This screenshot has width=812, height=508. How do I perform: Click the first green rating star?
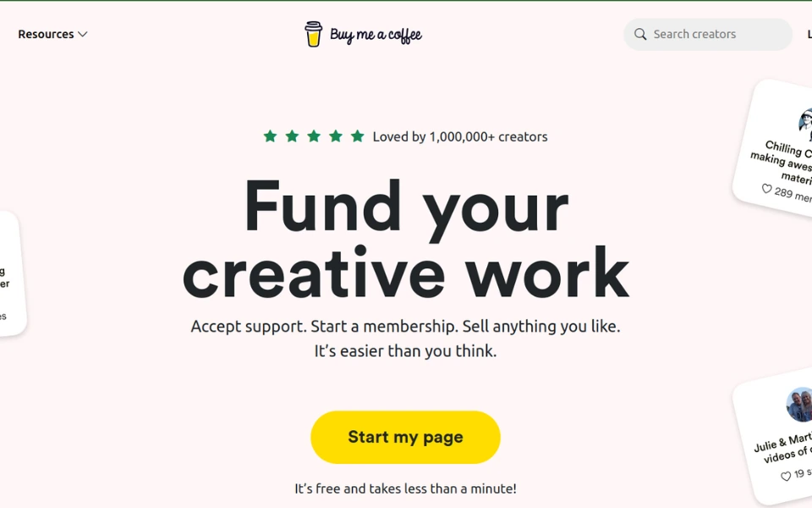(271, 136)
